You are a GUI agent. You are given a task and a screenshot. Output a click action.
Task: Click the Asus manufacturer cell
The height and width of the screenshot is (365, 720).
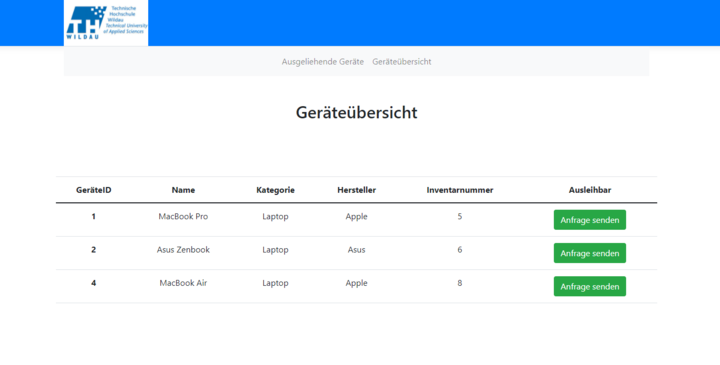356,250
